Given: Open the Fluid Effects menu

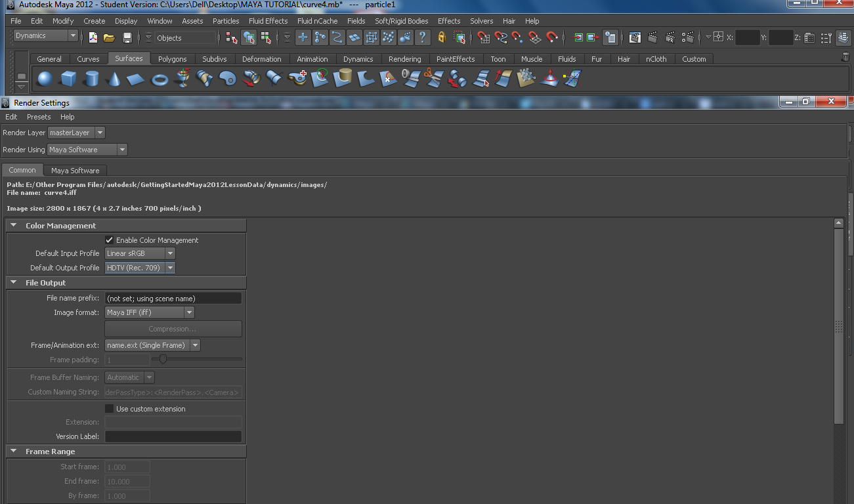Looking at the screenshot, I should 268,21.
